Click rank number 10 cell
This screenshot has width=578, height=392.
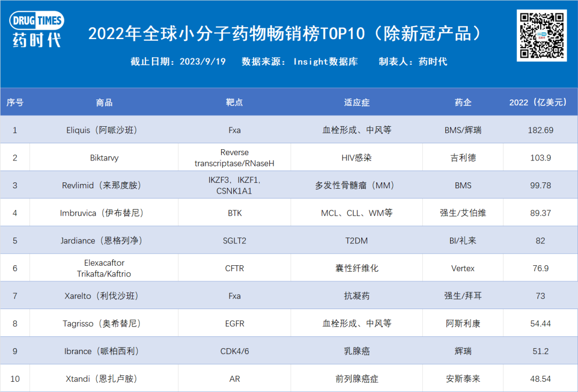(x=15, y=379)
